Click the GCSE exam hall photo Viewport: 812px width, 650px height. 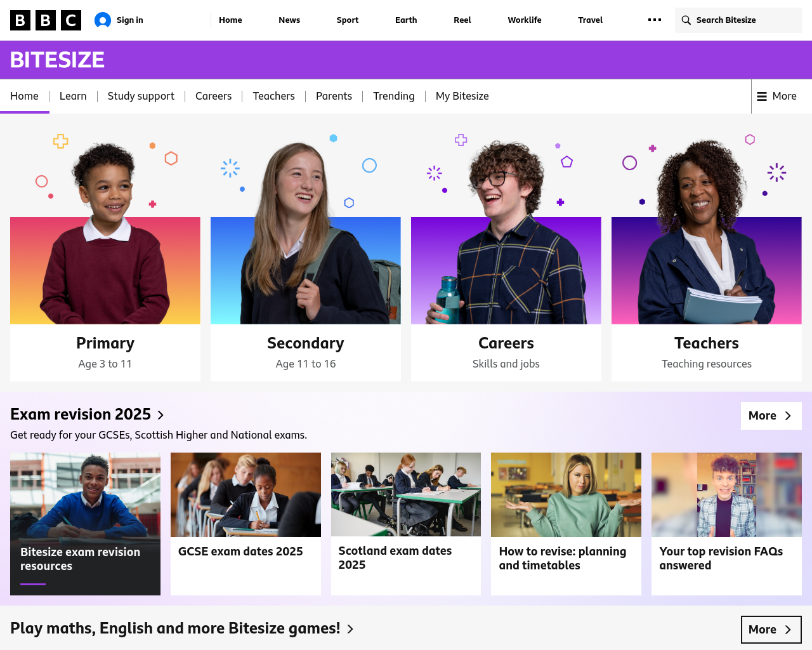click(x=246, y=494)
